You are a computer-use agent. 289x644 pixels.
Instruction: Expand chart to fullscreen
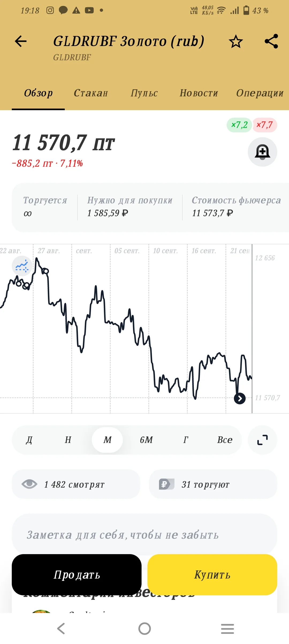click(x=263, y=440)
